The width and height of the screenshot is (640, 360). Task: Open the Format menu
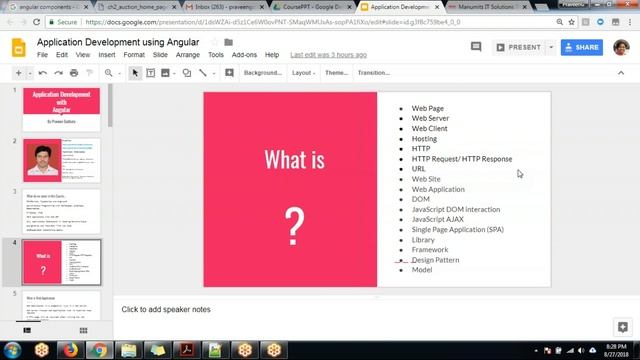pos(134,55)
